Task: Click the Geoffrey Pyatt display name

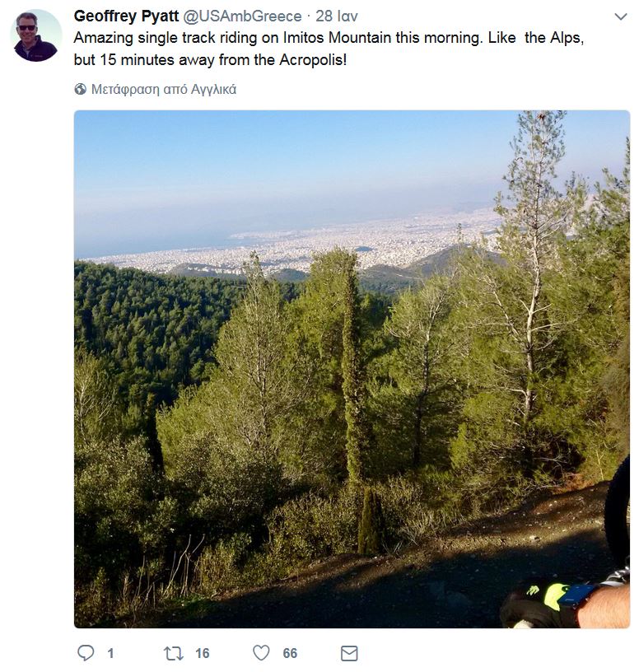Action: tap(126, 16)
